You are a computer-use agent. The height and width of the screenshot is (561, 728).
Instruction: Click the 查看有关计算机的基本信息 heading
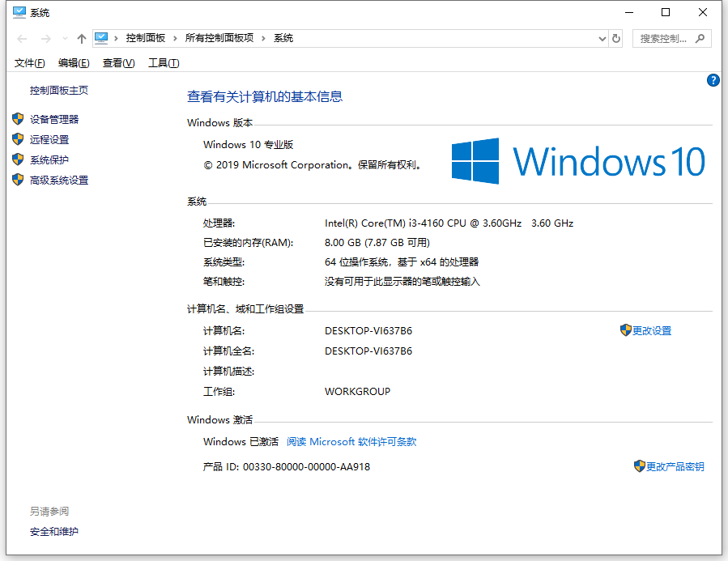[x=265, y=96]
